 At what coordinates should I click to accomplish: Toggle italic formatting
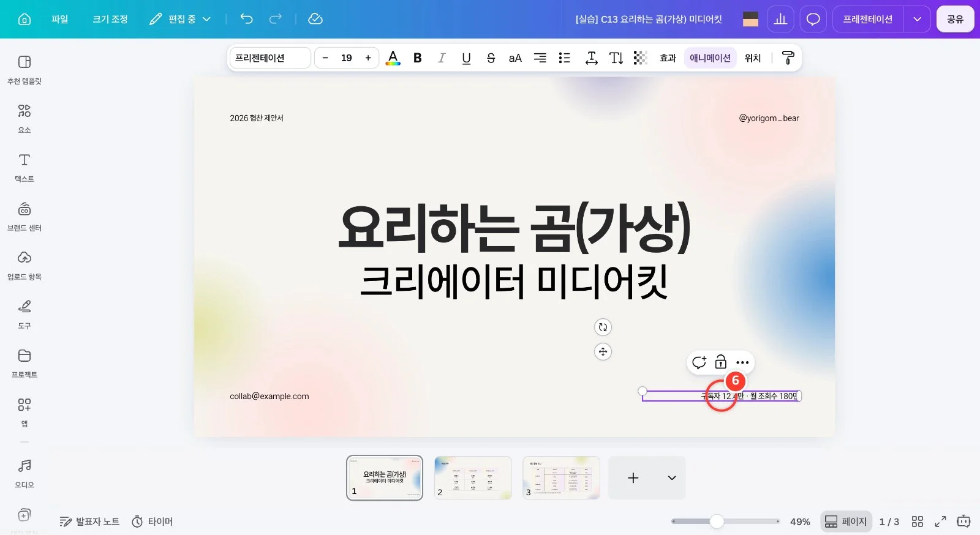(442, 58)
